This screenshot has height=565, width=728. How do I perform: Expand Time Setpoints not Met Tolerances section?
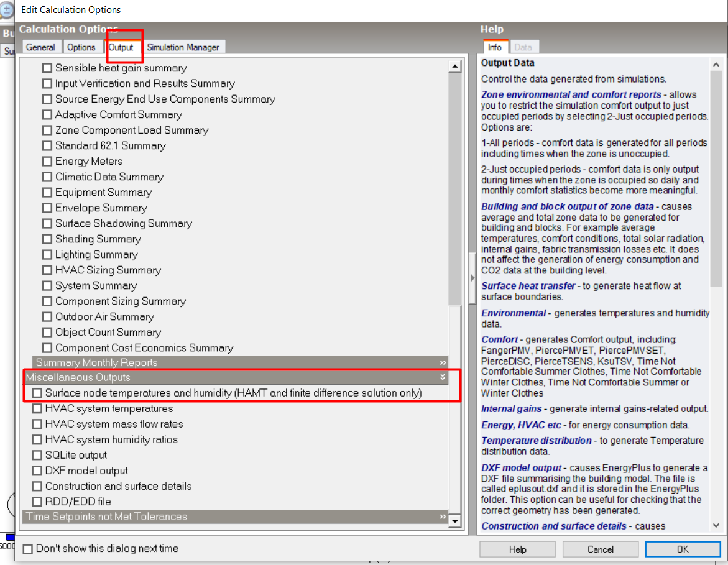(x=443, y=517)
